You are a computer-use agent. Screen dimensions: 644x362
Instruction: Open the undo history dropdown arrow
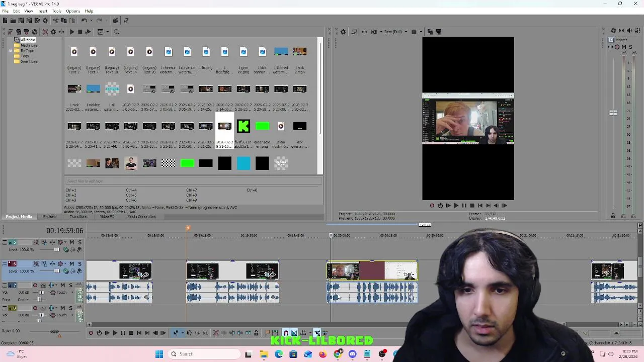pyautogui.click(x=91, y=21)
